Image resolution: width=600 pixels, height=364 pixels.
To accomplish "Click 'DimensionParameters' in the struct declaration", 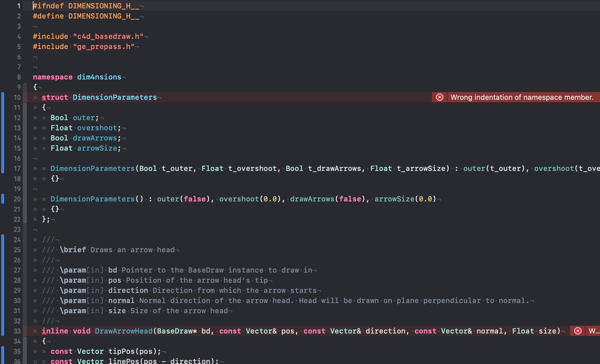I will (115, 97).
